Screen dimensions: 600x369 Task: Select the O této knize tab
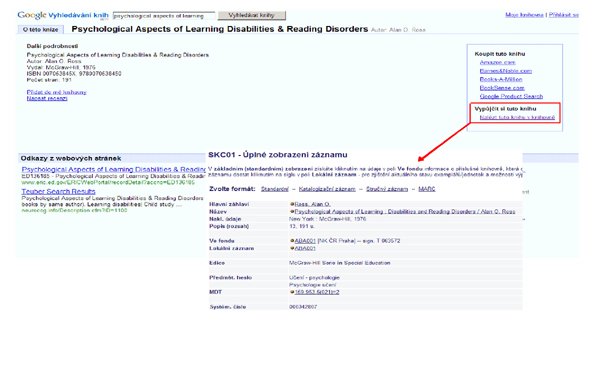click(x=41, y=29)
